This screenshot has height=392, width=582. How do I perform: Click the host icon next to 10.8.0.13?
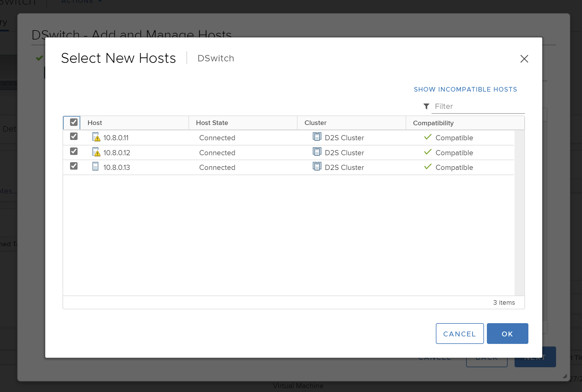coord(95,166)
